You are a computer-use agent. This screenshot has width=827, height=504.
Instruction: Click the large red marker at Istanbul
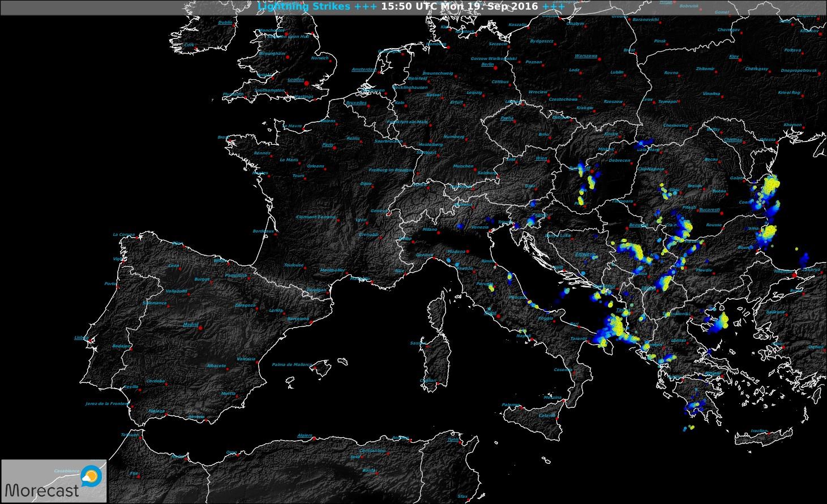pyautogui.click(x=795, y=275)
